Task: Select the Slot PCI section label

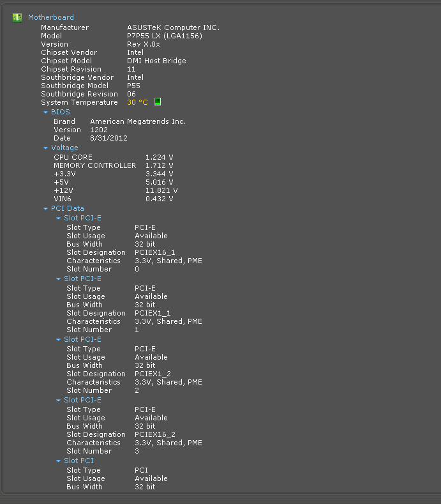Action: pos(78,461)
